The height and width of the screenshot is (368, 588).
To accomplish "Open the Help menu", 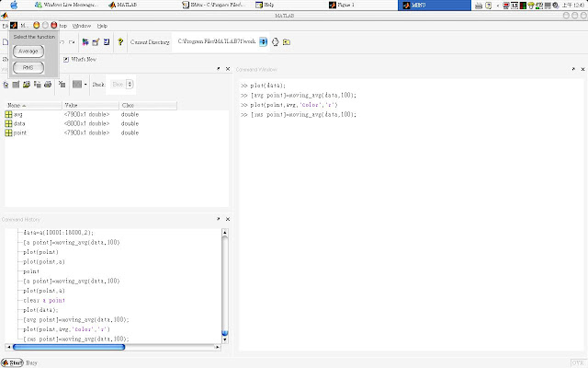I will tap(102, 26).
